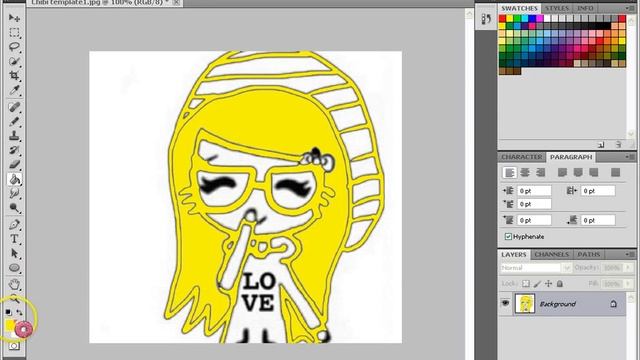Select the Rectangular Marquee tool

pyautogui.click(x=14, y=32)
